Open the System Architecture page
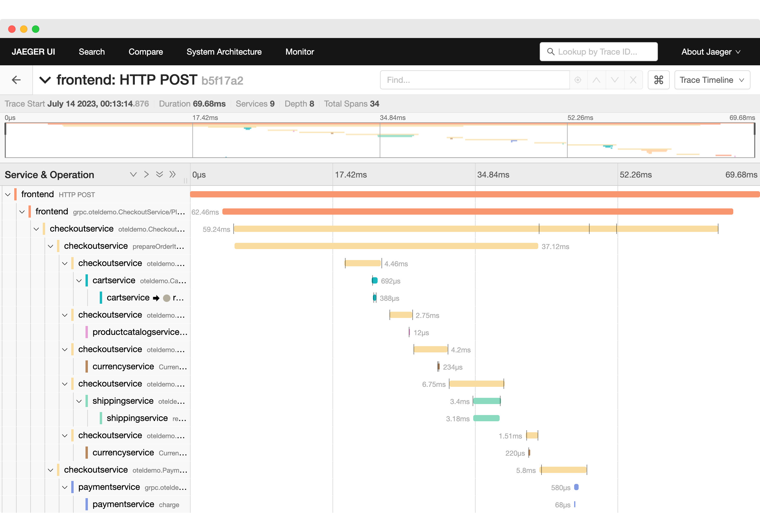Image resolution: width=760 pixels, height=532 pixels. (224, 52)
